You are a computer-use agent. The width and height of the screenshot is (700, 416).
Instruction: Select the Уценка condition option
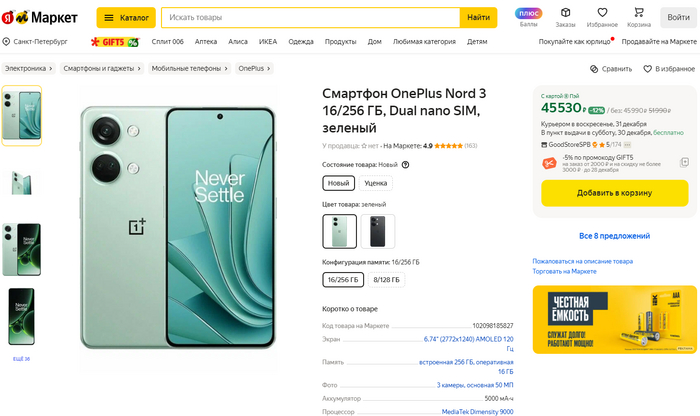376,183
